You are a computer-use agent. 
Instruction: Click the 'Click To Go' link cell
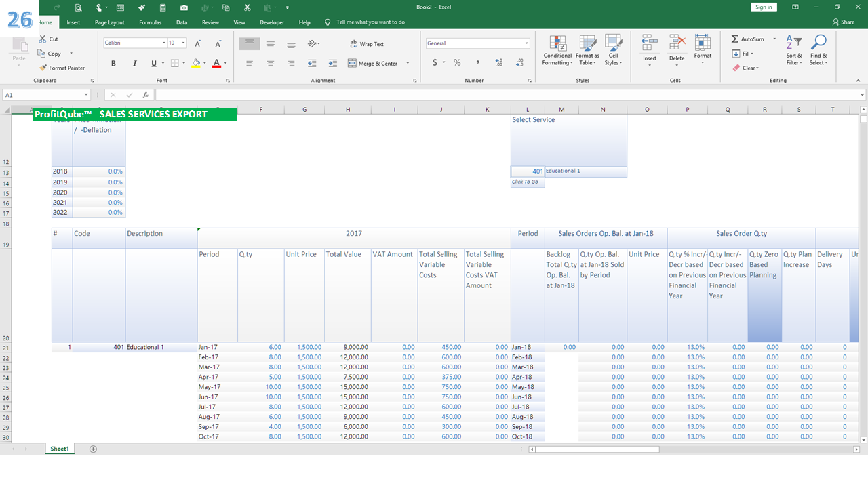(x=528, y=182)
